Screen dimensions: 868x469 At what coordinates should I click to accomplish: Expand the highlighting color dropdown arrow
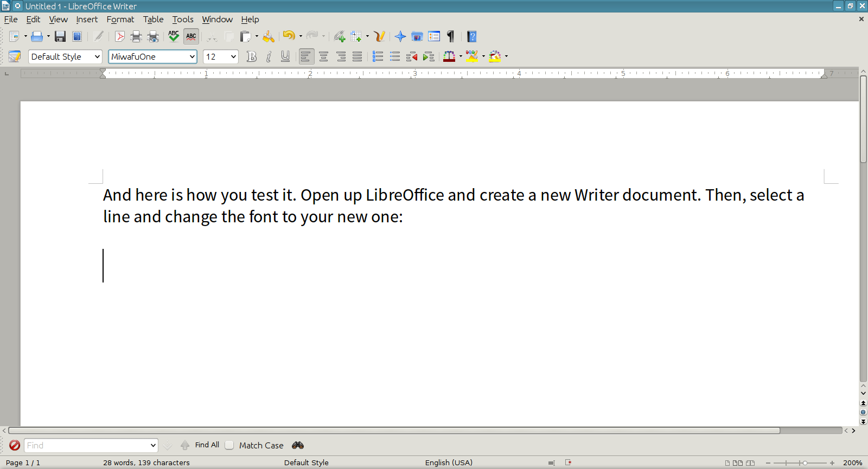(x=483, y=56)
